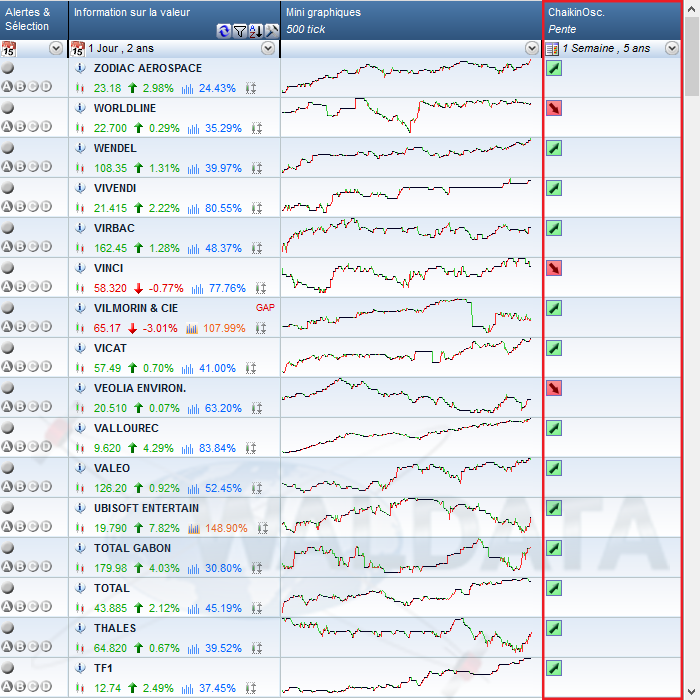This screenshot has height=700, width=700.
Task: Click the scrollbar up arrow
Action: click(x=692, y=8)
